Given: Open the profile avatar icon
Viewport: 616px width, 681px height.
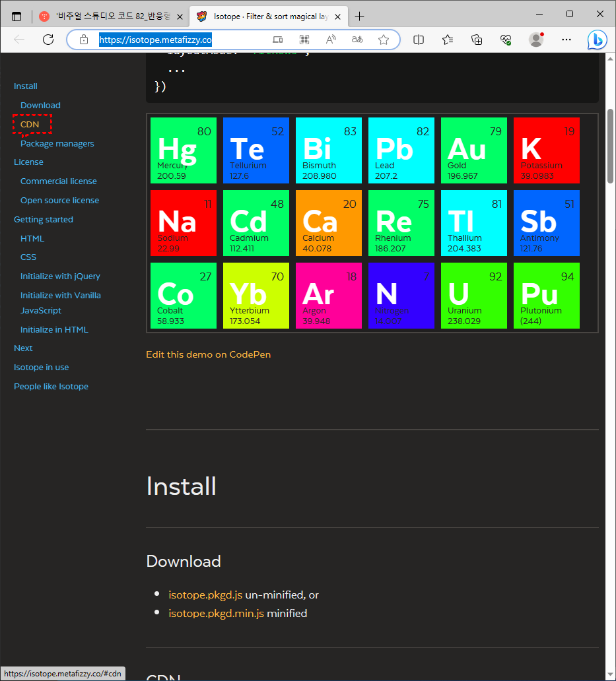Looking at the screenshot, I should tap(536, 40).
